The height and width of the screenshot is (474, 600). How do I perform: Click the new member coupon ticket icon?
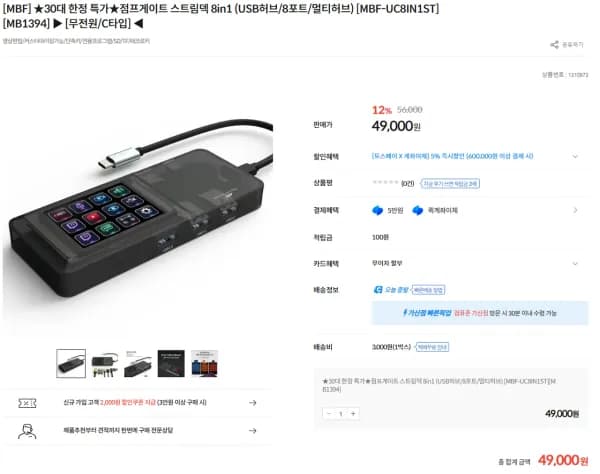(27, 403)
